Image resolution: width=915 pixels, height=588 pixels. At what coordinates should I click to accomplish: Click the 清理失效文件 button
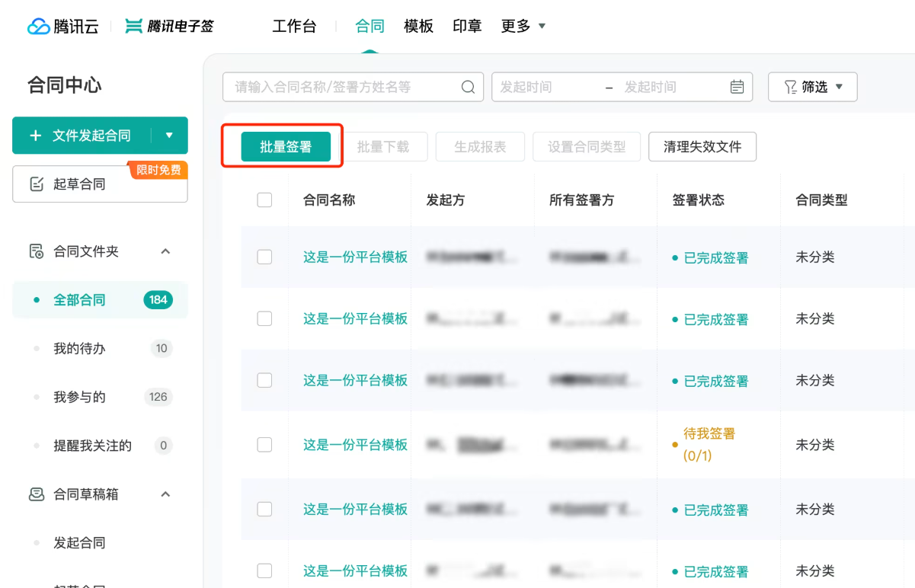(x=702, y=147)
